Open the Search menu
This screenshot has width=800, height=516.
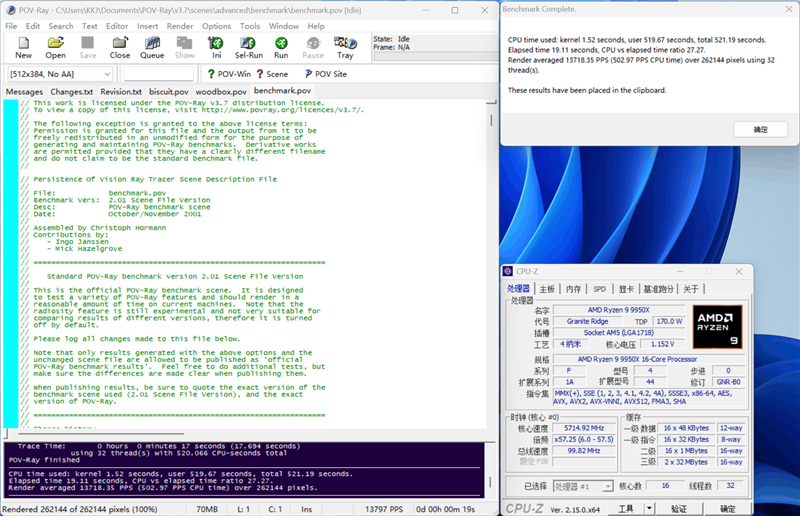tap(61, 26)
